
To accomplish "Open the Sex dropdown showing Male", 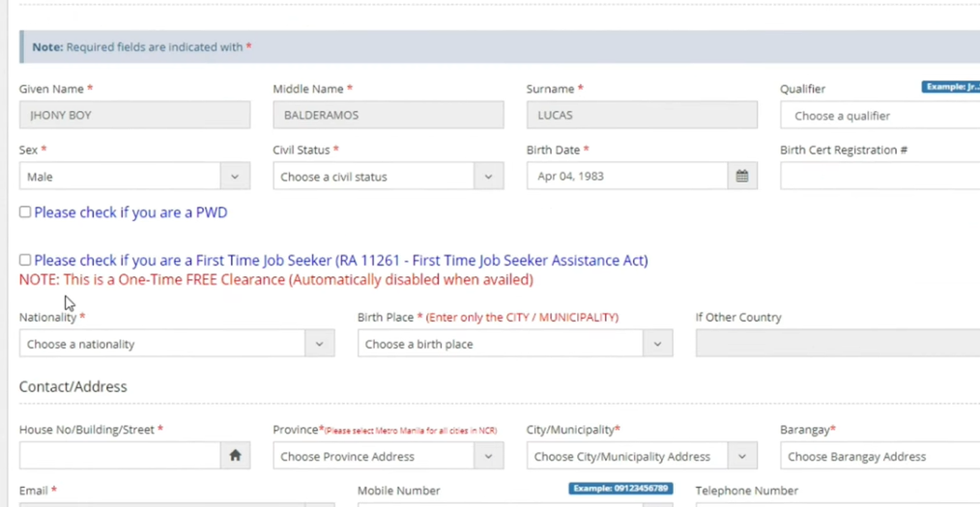I will pos(134,176).
